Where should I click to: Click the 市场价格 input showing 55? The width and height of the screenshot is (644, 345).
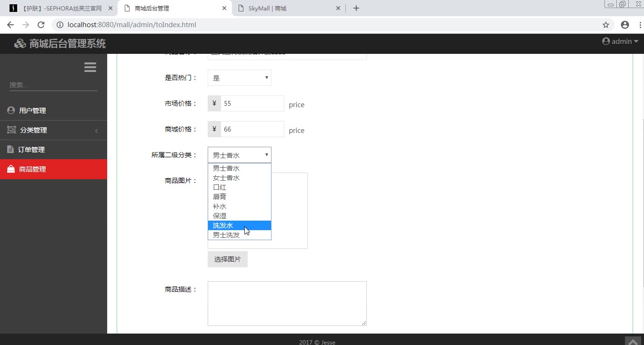click(252, 103)
